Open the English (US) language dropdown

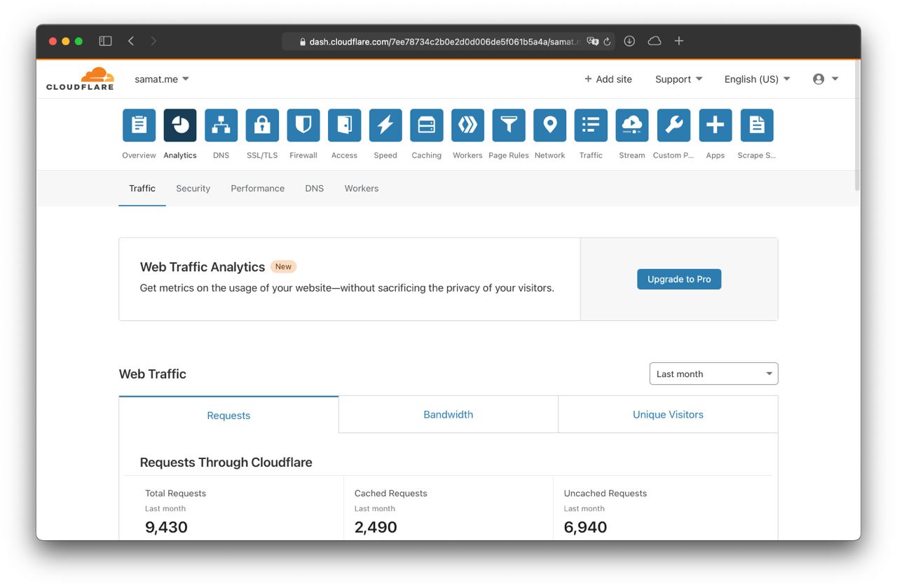[757, 79]
